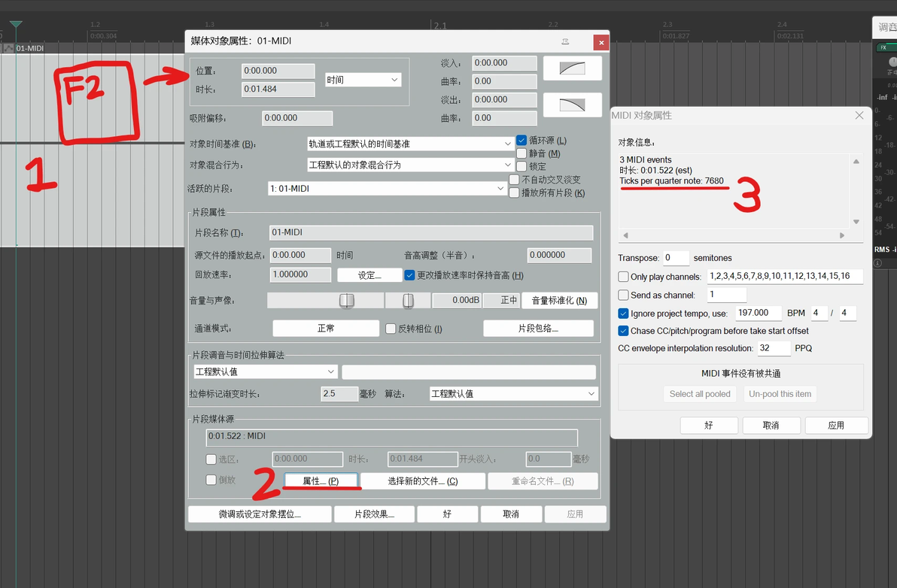
Task: Open the 对象混合行为 dropdown
Action: click(410, 165)
